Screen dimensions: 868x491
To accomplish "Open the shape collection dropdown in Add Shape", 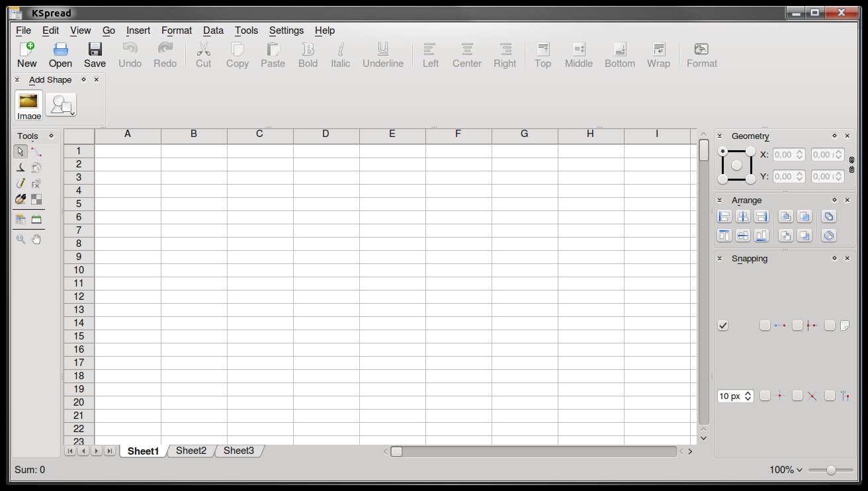I will 61,105.
